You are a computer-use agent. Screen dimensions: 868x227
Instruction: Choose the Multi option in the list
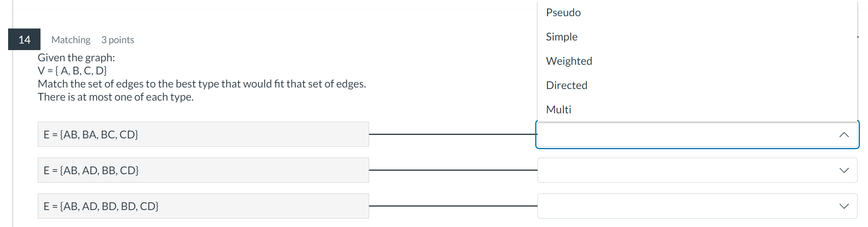558,109
